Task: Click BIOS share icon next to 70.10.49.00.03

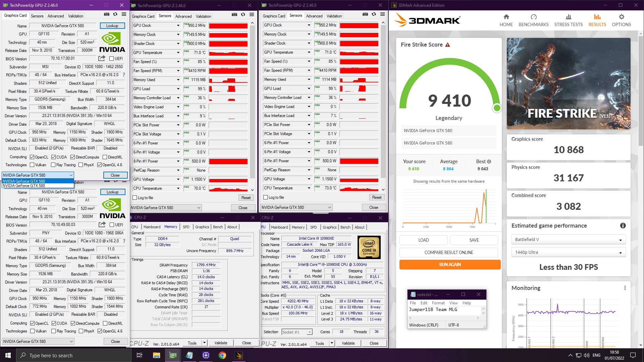Action: tap(102, 225)
